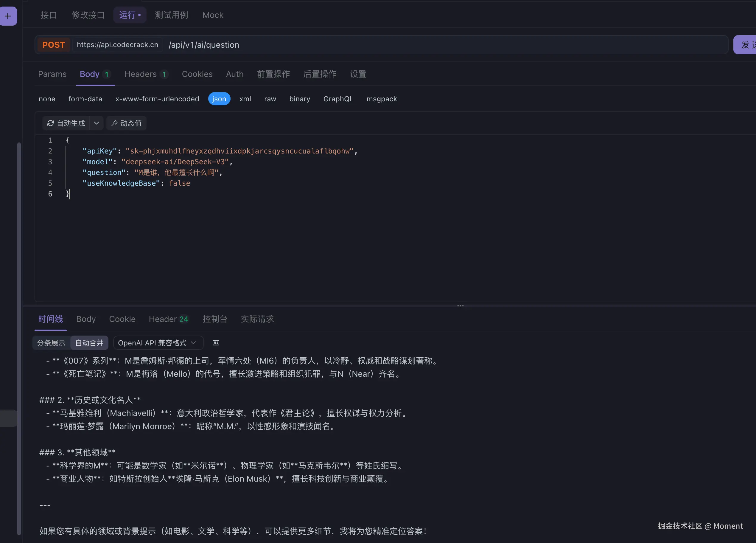Regenerate body using the 自动生成 refresh icon
756x543 pixels.
tap(50, 123)
